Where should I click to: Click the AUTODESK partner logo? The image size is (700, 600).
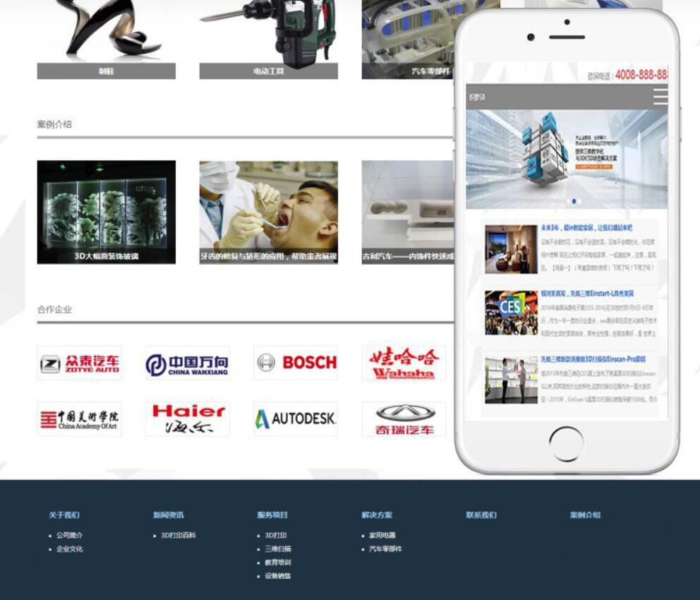(x=296, y=419)
